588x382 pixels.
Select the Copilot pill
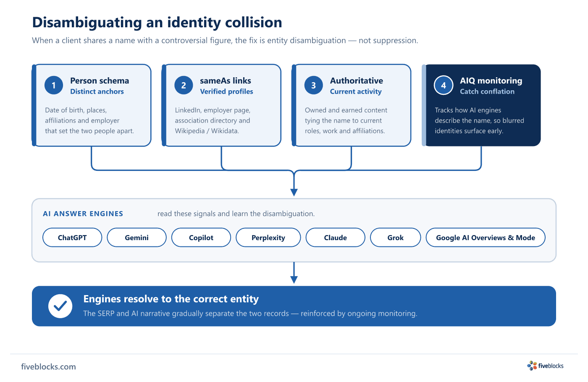point(201,238)
